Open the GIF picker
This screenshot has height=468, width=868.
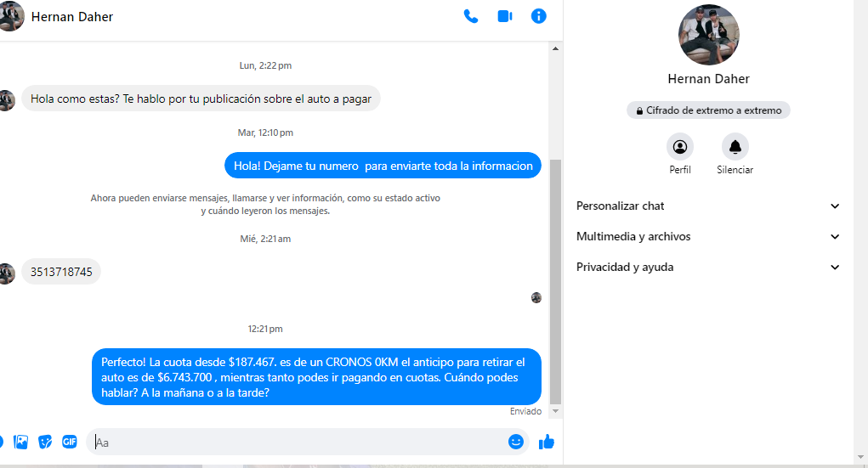tap(70, 442)
